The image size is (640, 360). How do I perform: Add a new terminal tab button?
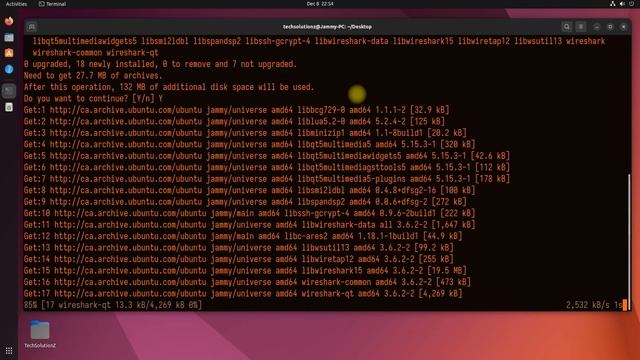pyautogui.click(x=31, y=27)
